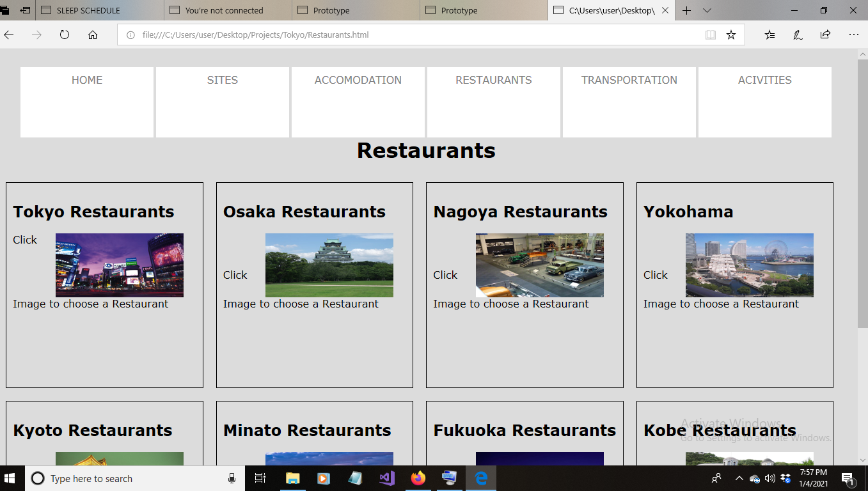
Task: Click the set tabs aside icon
Action: (x=25, y=10)
